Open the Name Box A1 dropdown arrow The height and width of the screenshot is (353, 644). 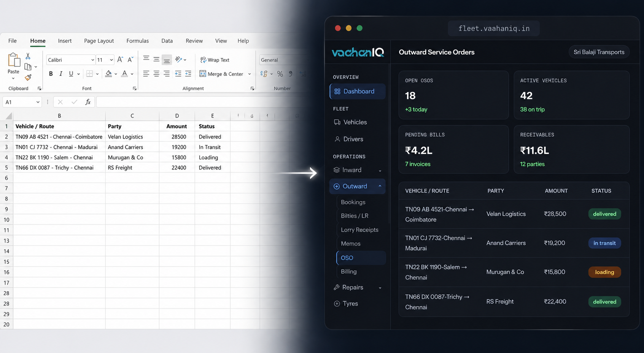(38, 102)
